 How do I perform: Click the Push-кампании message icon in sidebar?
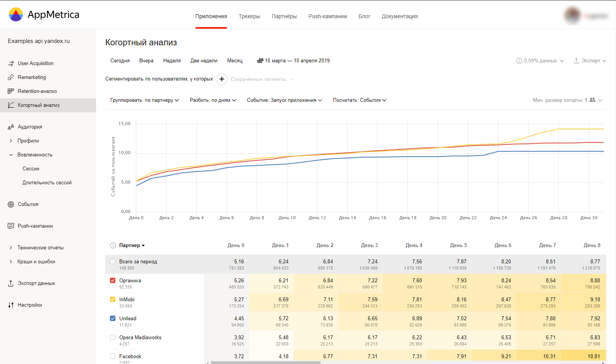click(x=11, y=226)
